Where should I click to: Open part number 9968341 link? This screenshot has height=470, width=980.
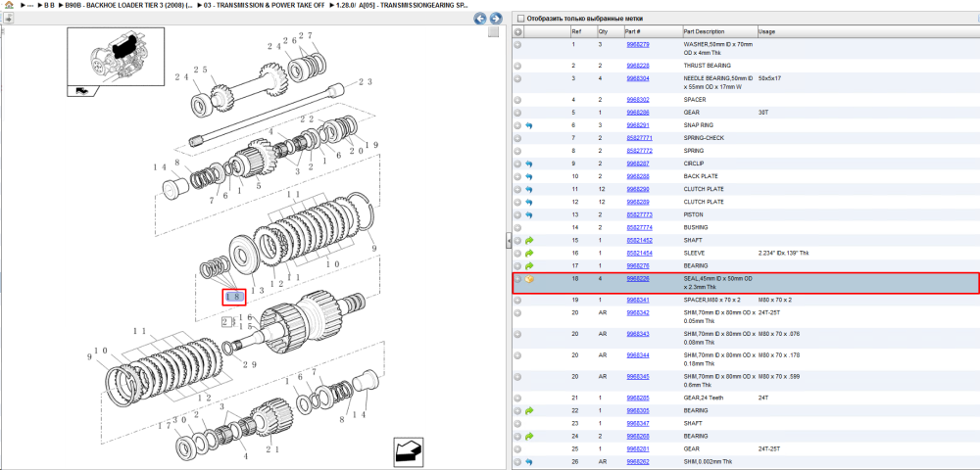coord(638,301)
